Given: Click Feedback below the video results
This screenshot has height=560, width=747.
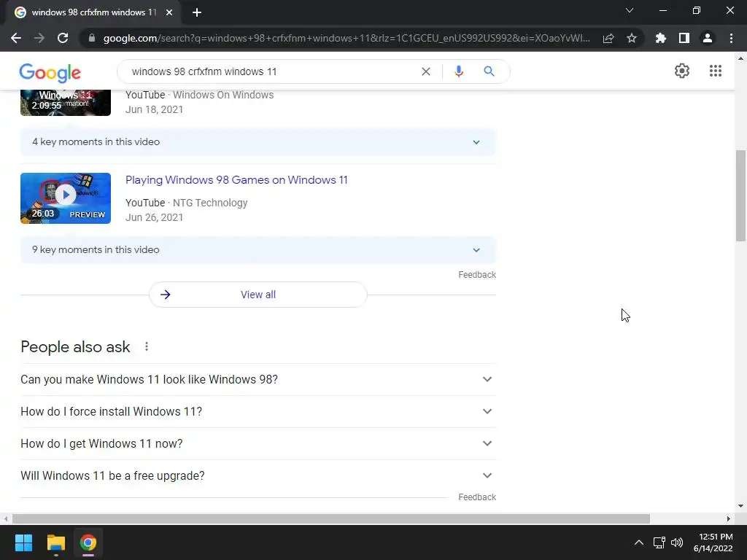Looking at the screenshot, I should tap(477, 275).
